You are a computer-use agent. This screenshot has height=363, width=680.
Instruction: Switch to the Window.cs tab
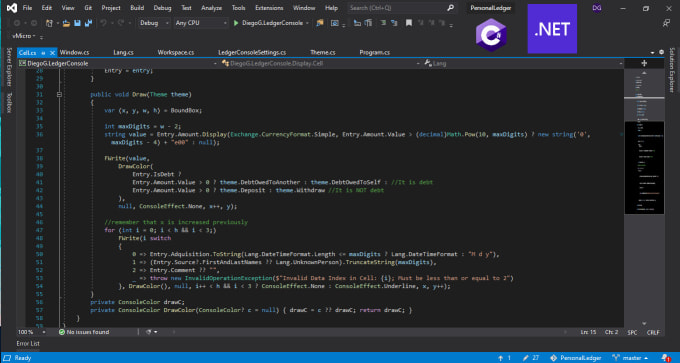pos(75,52)
